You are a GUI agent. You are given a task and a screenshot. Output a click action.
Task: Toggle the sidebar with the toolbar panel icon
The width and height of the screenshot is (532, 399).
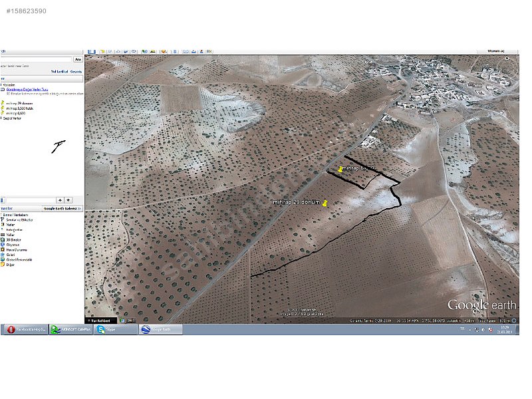click(92, 51)
